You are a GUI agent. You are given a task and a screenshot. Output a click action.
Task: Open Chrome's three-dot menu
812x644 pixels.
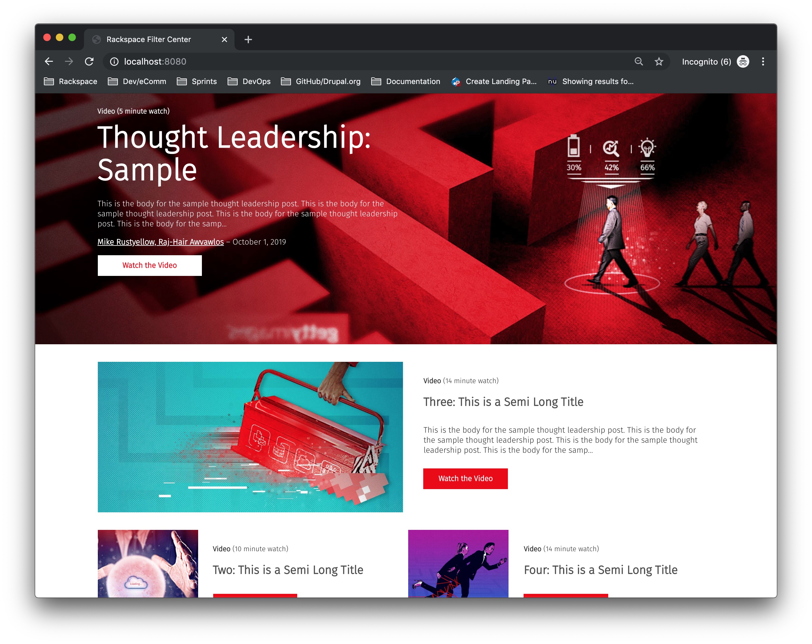click(x=763, y=61)
